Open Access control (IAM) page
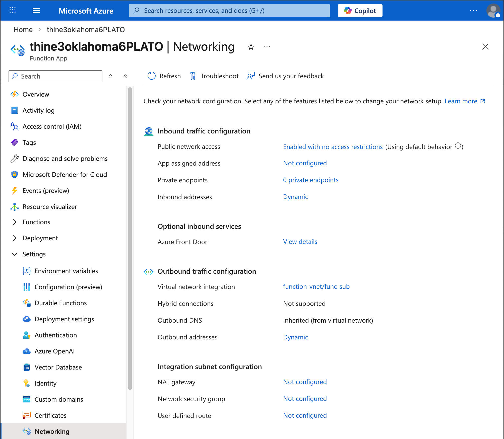Screen dimensions: 504x439 52,126
